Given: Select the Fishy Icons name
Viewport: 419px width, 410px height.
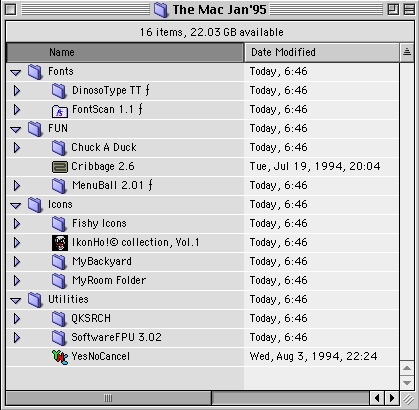Looking at the screenshot, I should click(x=99, y=224).
